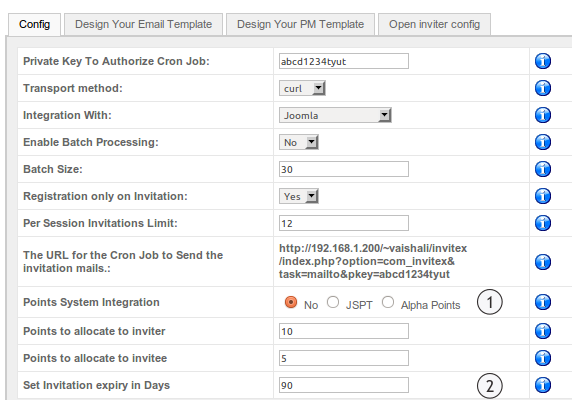Open Transport method curl dropdown

(302, 88)
